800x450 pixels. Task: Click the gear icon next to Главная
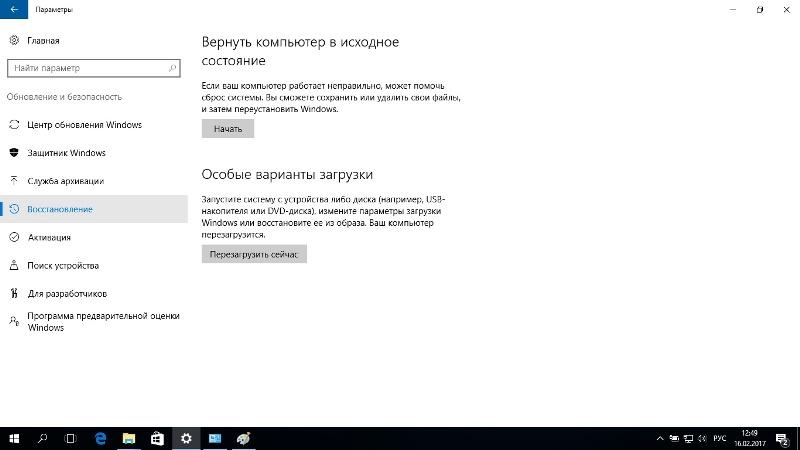coord(14,40)
